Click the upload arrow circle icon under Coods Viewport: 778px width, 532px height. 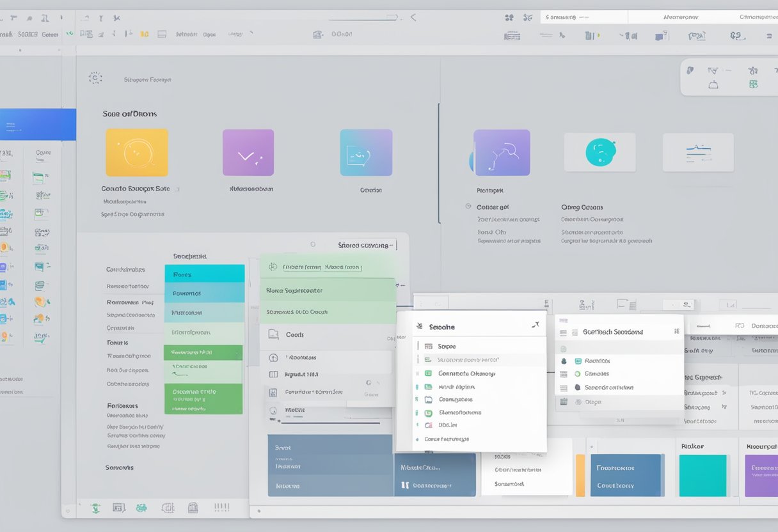tap(273, 357)
